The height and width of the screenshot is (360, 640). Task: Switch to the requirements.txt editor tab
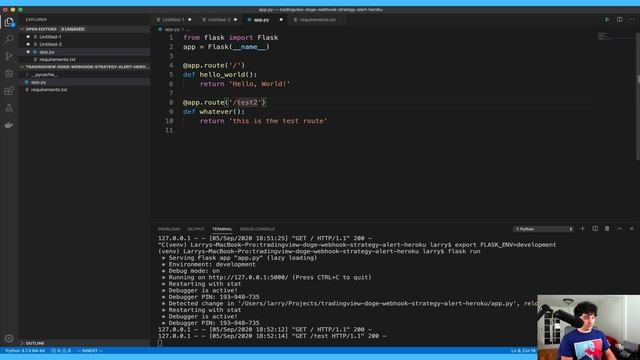[317, 20]
